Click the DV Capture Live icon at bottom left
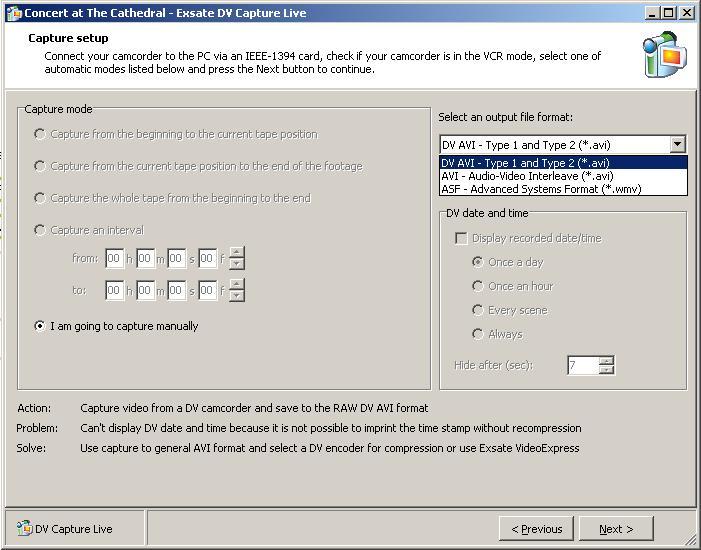Viewport: 701px width, 550px height. click(x=25, y=528)
